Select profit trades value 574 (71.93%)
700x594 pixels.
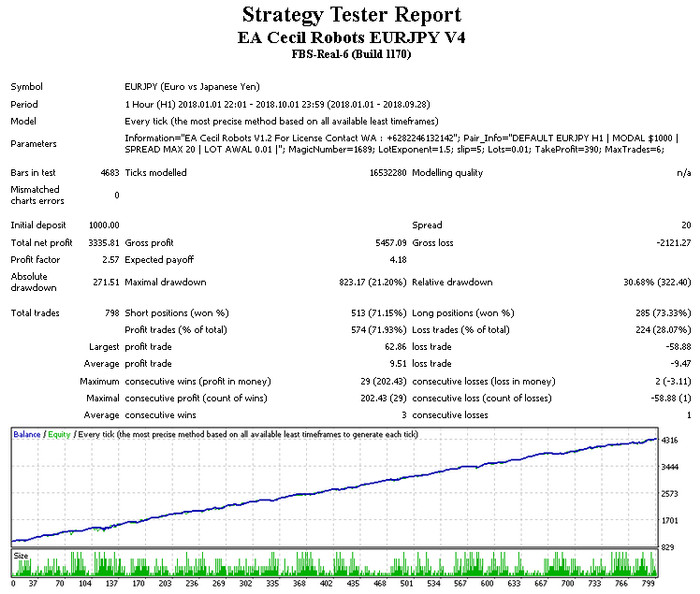tap(379, 330)
